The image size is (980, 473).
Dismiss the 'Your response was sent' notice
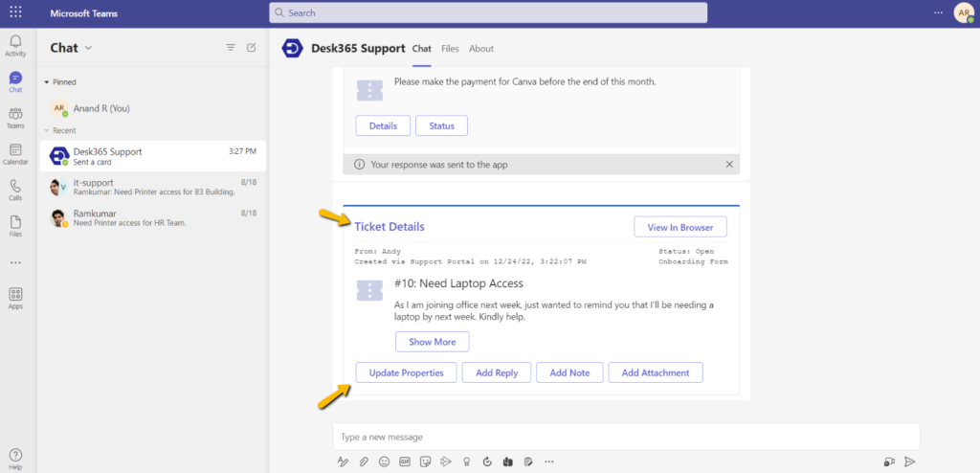728,165
